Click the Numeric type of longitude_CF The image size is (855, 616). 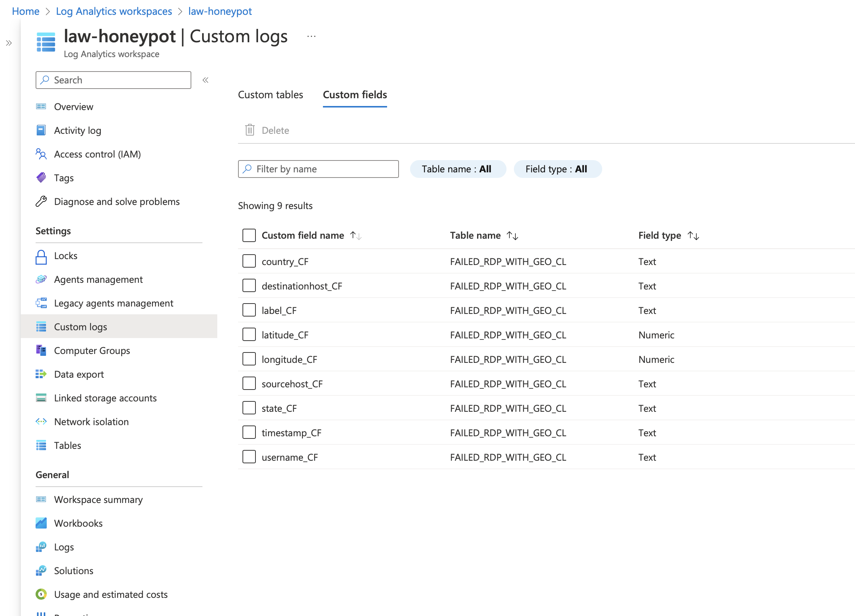[656, 360]
